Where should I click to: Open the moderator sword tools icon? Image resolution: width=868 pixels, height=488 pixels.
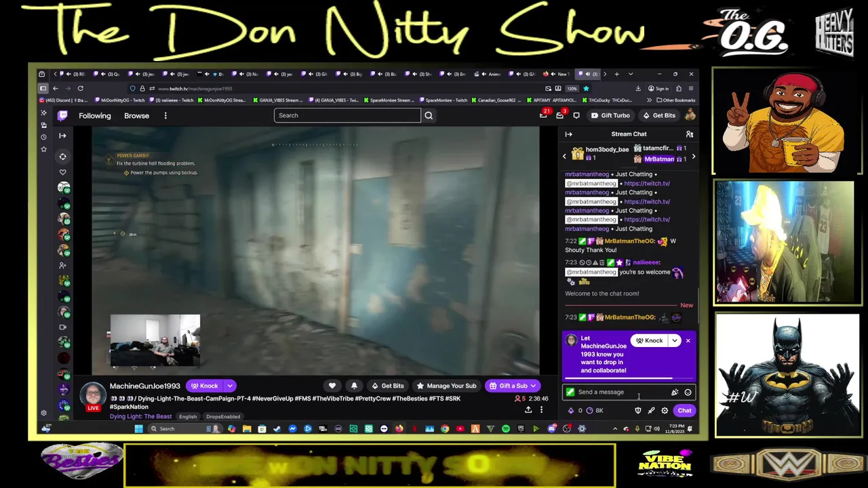click(x=651, y=410)
